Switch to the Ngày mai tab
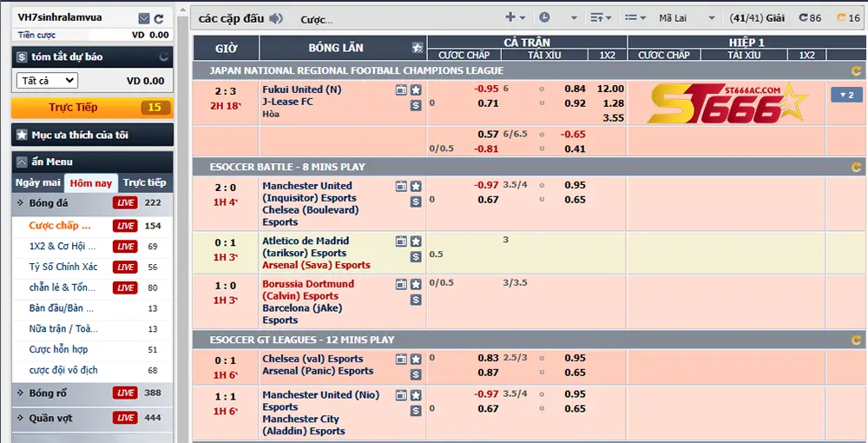The image size is (868, 443). click(38, 182)
